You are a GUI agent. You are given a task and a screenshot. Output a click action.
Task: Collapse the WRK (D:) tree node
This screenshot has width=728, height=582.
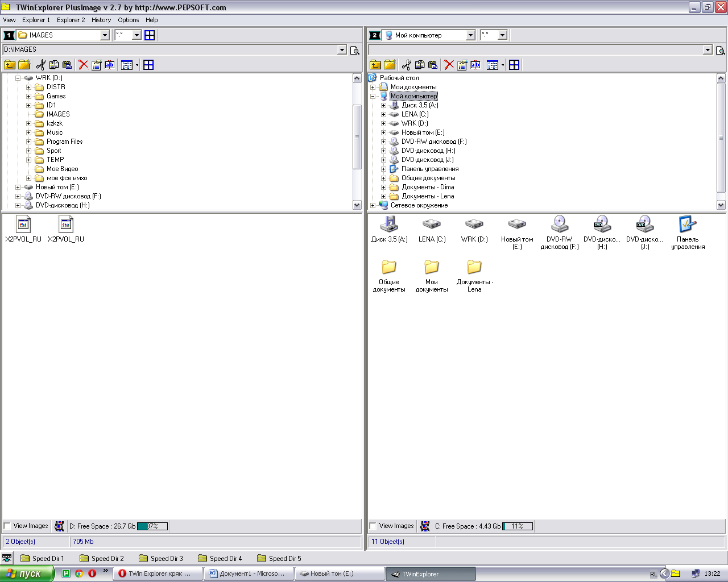[18, 78]
